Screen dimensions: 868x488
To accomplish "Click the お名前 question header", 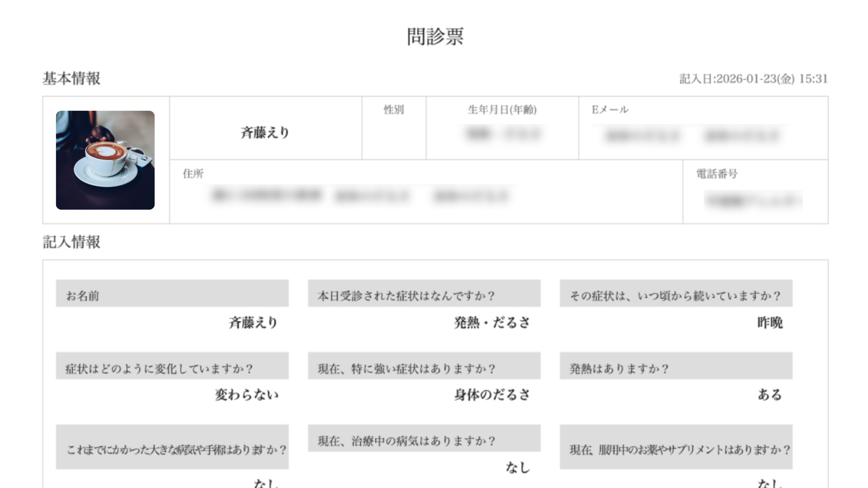I will click(x=172, y=296).
